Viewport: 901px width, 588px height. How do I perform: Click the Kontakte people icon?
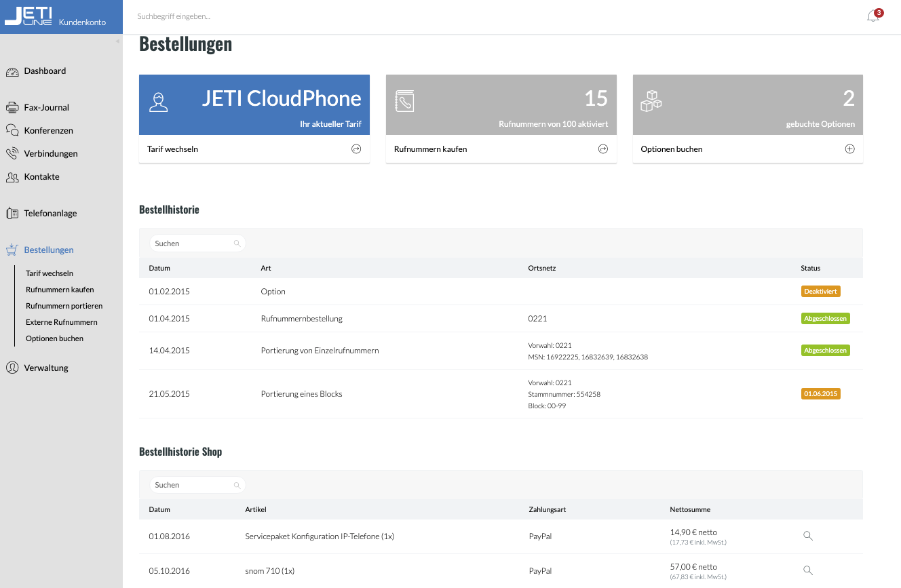pyautogui.click(x=12, y=177)
